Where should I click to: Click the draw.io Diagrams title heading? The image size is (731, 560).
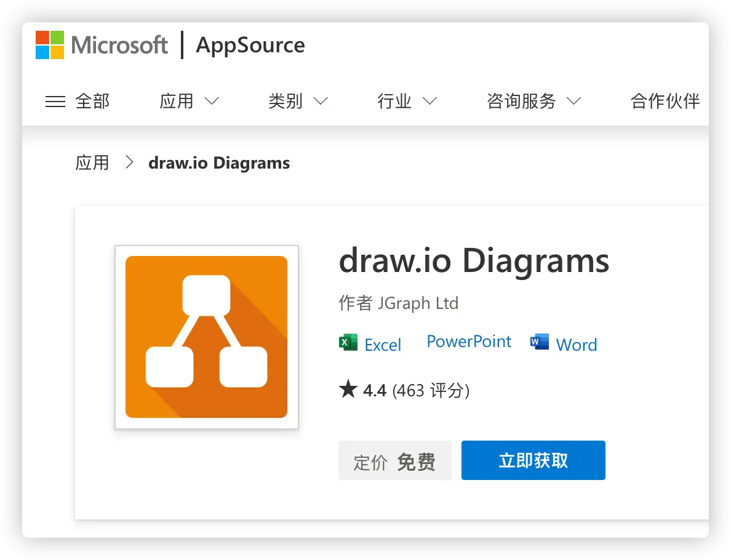[x=474, y=261]
